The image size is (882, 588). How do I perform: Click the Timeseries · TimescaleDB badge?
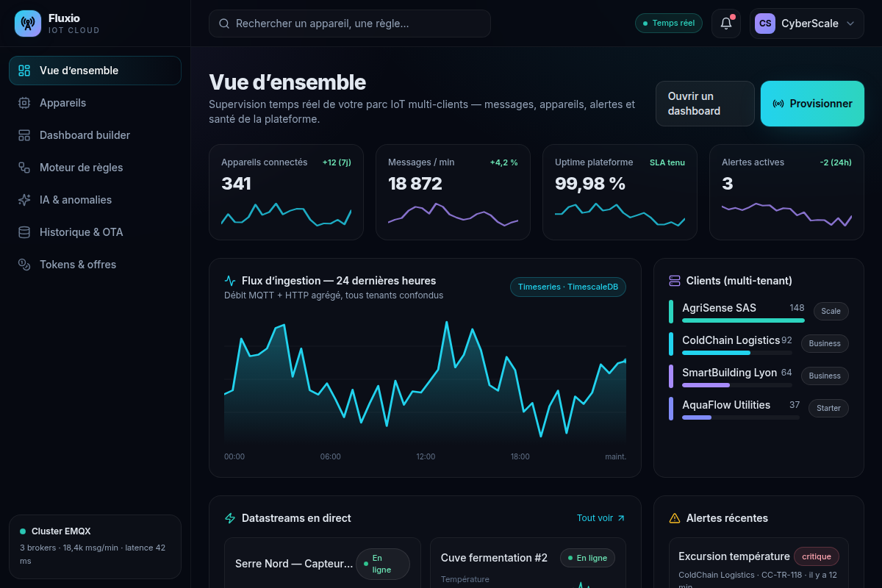568,287
